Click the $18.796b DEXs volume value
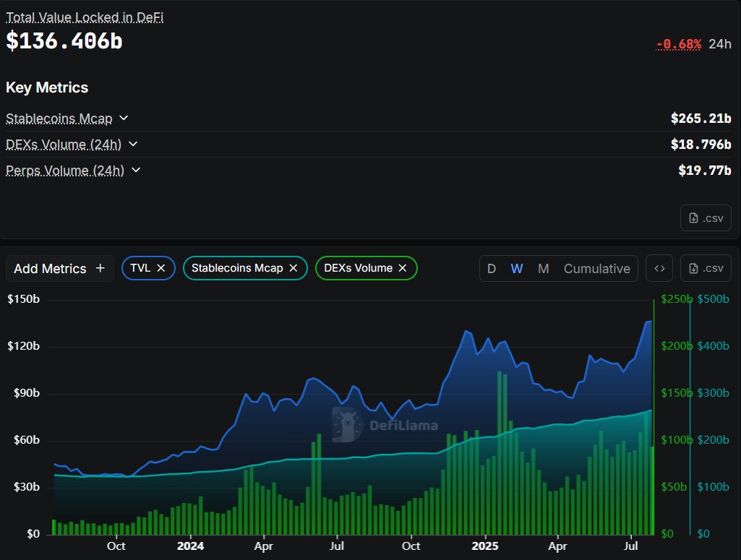The height and width of the screenshot is (560, 741). click(701, 144)
